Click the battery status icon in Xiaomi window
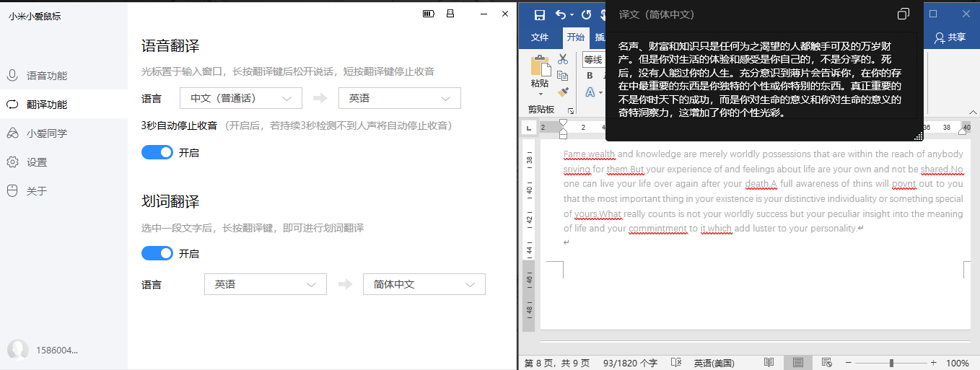Viewport: 980px width, 370px height. tap(429, 14)
